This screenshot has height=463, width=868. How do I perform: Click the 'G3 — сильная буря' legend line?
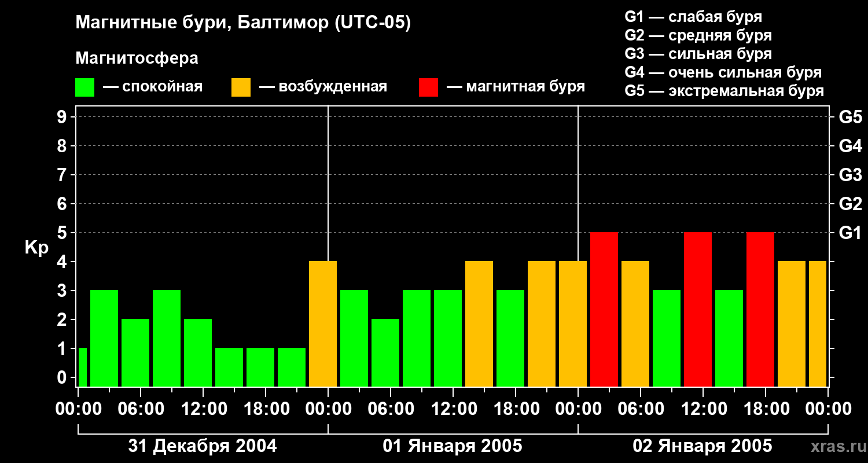(698, 54)
